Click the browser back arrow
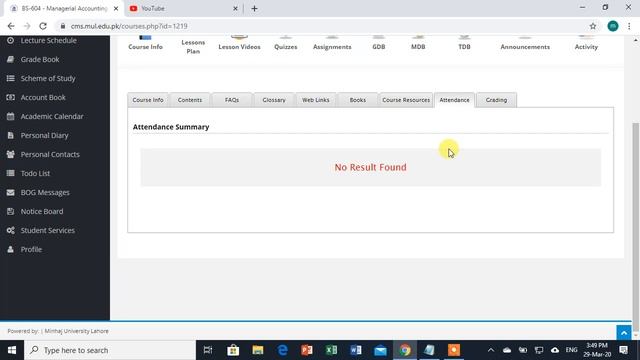640x360 pixels. tap(11, 26)
